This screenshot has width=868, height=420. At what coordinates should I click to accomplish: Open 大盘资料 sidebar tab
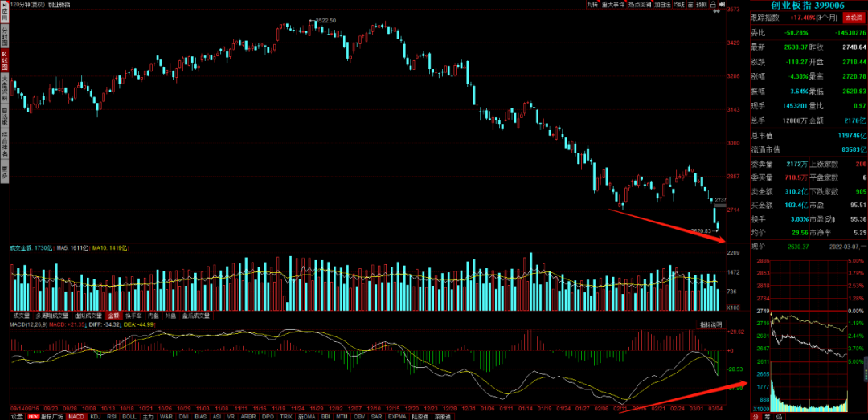tap(5, 88)
